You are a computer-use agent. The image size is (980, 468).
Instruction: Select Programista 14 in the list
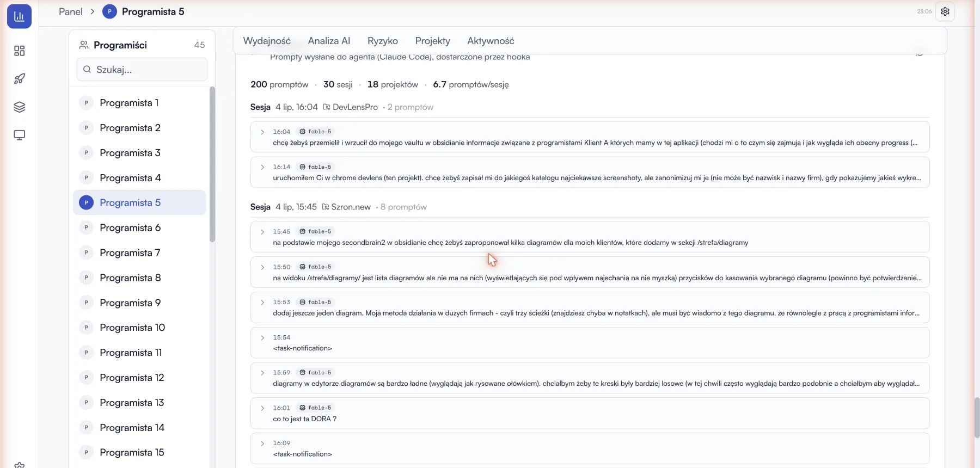point(139,428)
